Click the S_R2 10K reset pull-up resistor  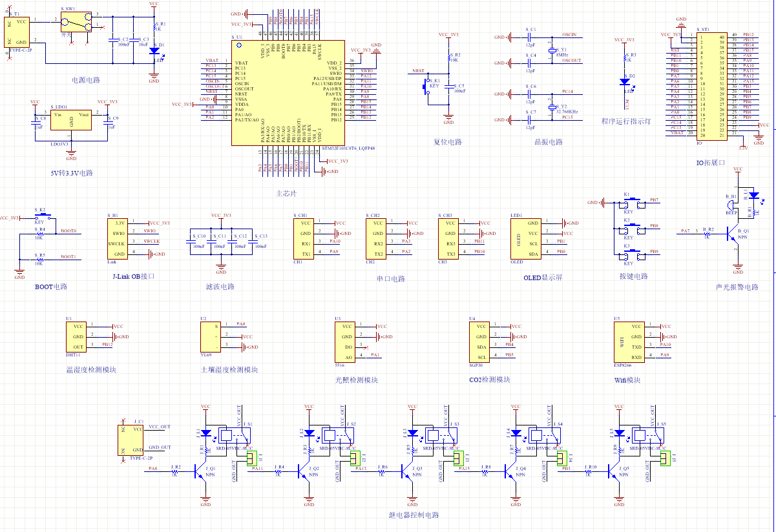click(x=448, y=57)
